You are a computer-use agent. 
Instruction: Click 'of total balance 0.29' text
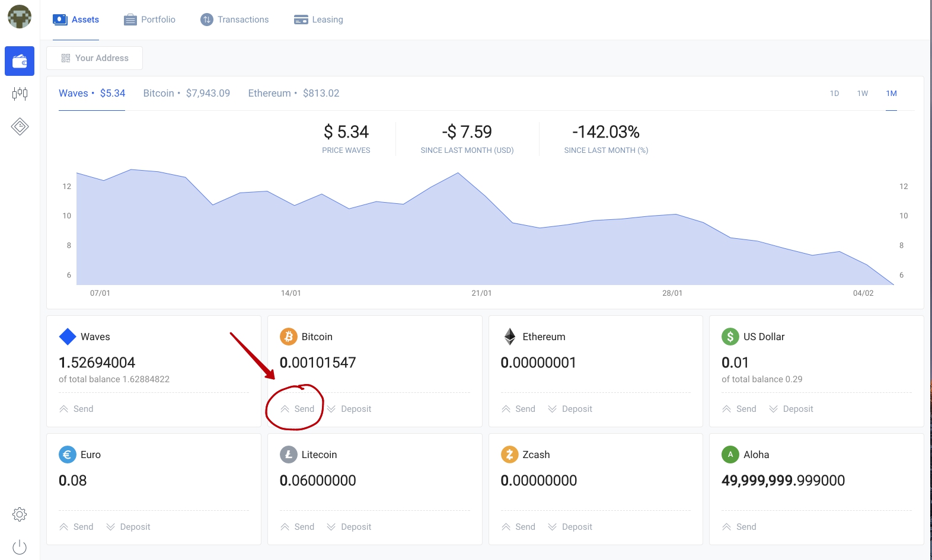762,379
